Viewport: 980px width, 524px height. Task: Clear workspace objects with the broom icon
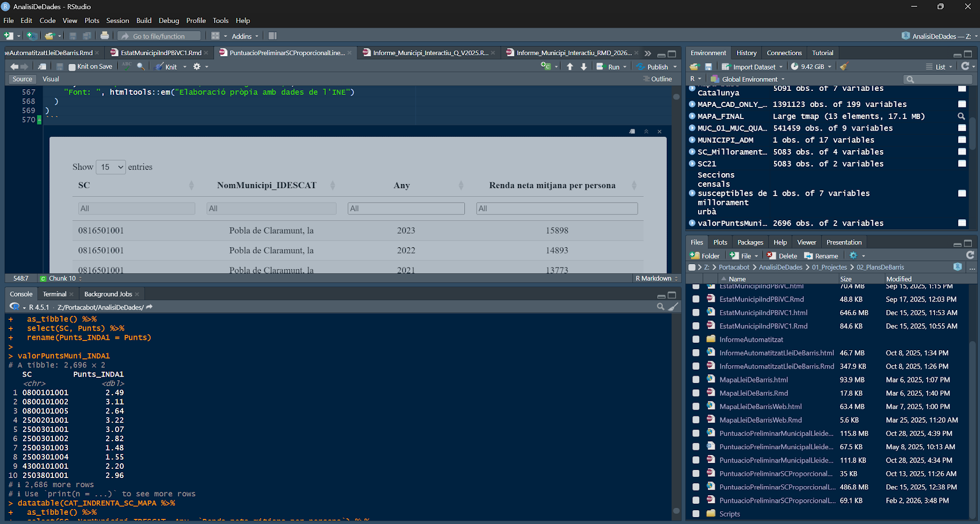coord(844,67)
